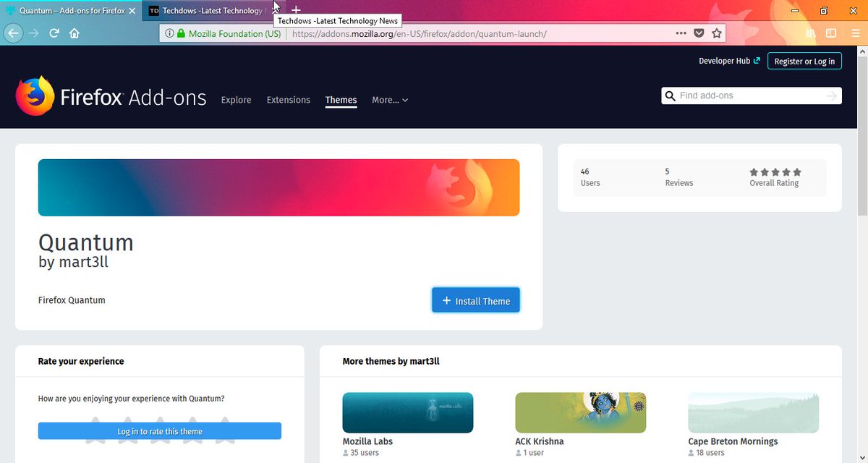Image resolution: width=868 pixels, height=463 pixels.
Task: Click Log in to rate this theme
Action: point(160,431)
